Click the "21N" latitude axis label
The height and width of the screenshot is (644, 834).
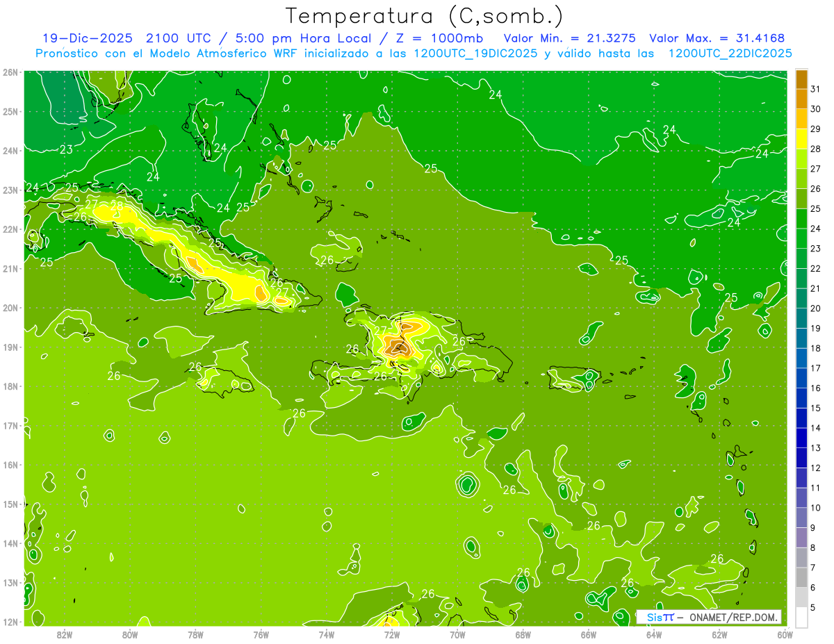click(10, 268)
